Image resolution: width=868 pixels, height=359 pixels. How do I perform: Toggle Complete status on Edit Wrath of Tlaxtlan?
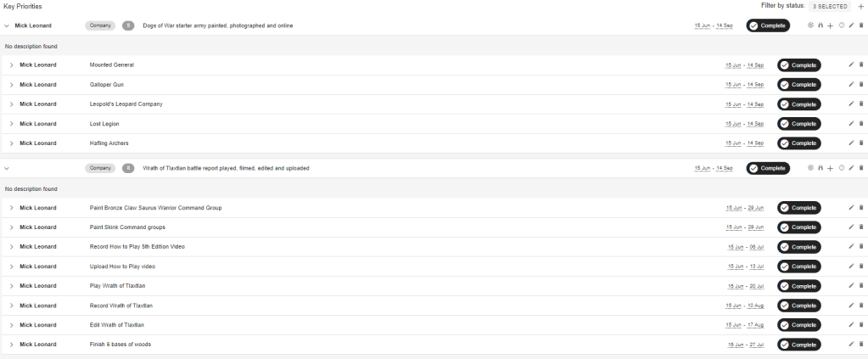point(798,325)
